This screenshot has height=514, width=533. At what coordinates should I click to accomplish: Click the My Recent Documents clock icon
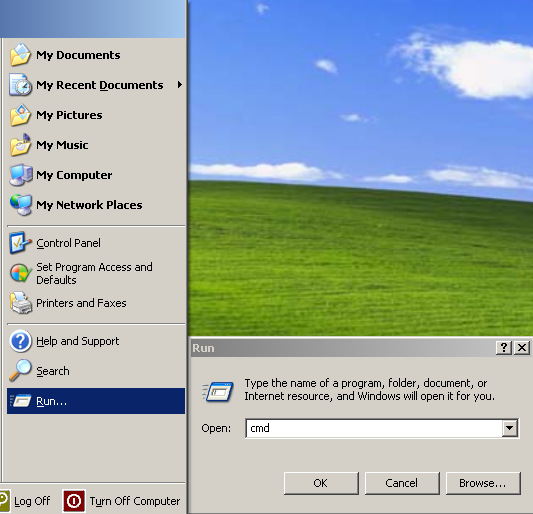pos(20,85)
